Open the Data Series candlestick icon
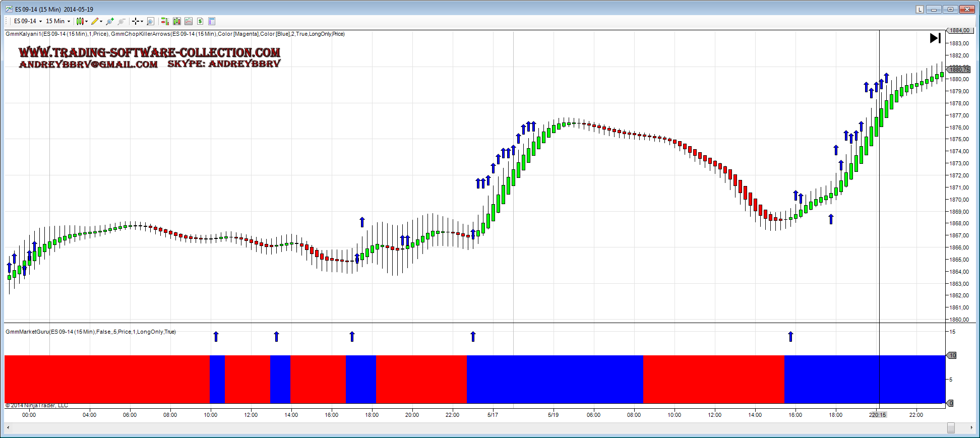Screen dimensions: 980x438 (176, 21)
